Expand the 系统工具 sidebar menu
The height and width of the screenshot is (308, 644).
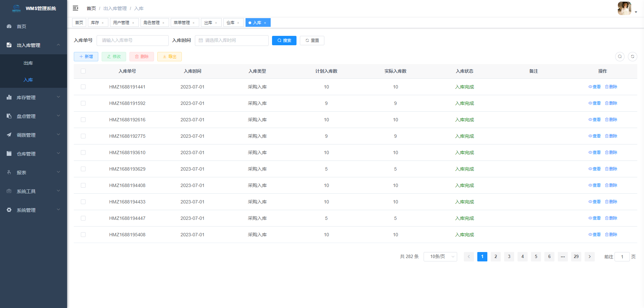point(34,191)
